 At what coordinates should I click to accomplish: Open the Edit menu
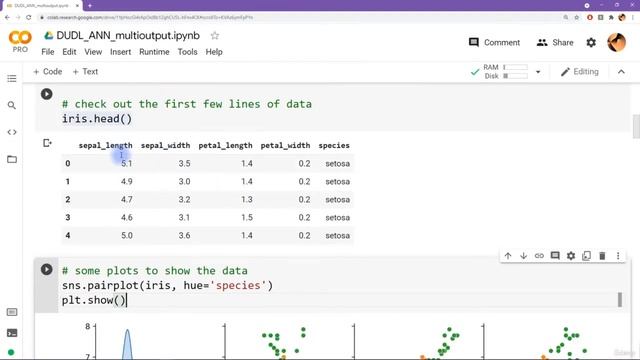click(69, 52)
